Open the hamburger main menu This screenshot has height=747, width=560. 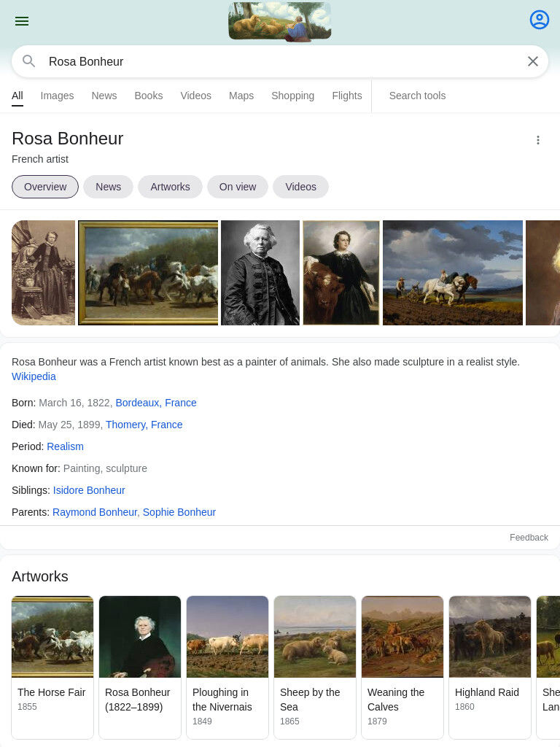[x=22, y=21]
